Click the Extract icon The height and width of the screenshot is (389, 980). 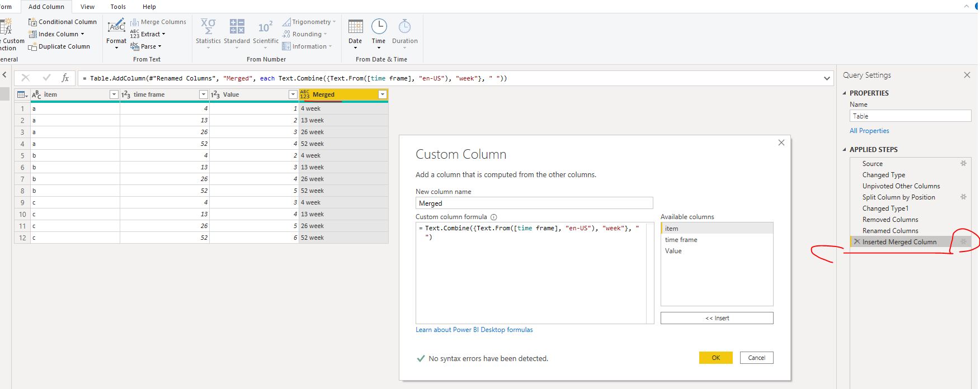(x=134, y=34)
